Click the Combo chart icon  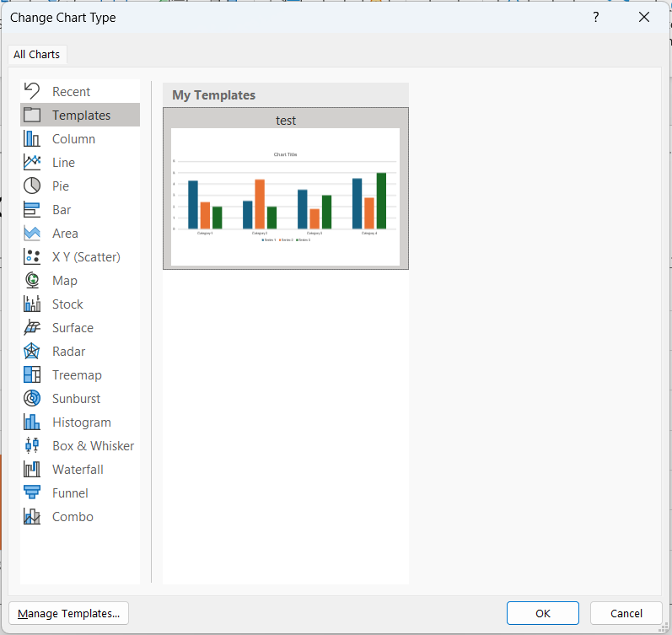click(x=32, y=516)
